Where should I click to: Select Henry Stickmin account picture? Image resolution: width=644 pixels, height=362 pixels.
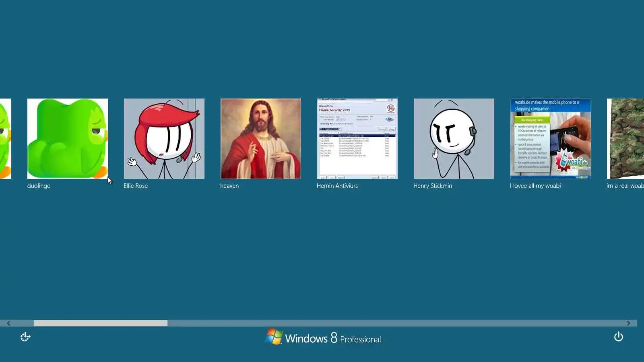coord(454,139)
